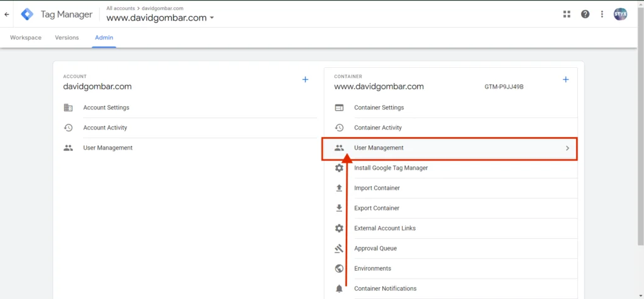The width and height of the screenshot is (644, 299).
Task: Click the plus icon to create account
Action: pyautogui.click(x=305, y=80)
